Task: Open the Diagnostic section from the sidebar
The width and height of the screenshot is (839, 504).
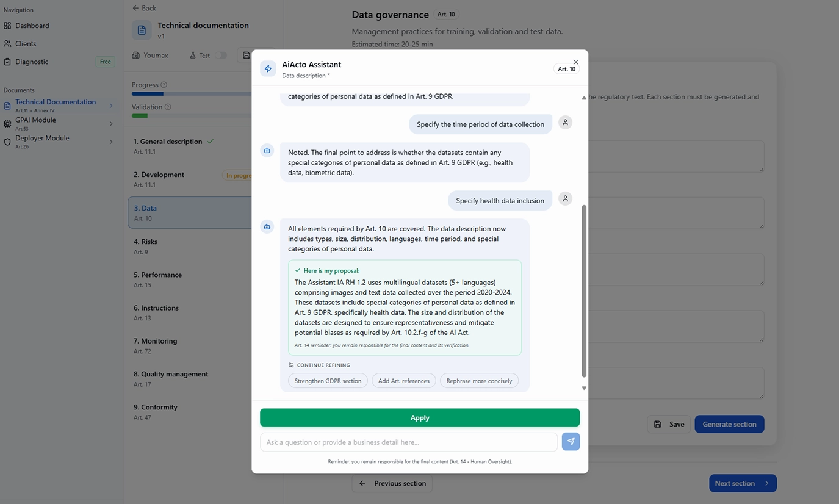Action: (x=31, y=62)
